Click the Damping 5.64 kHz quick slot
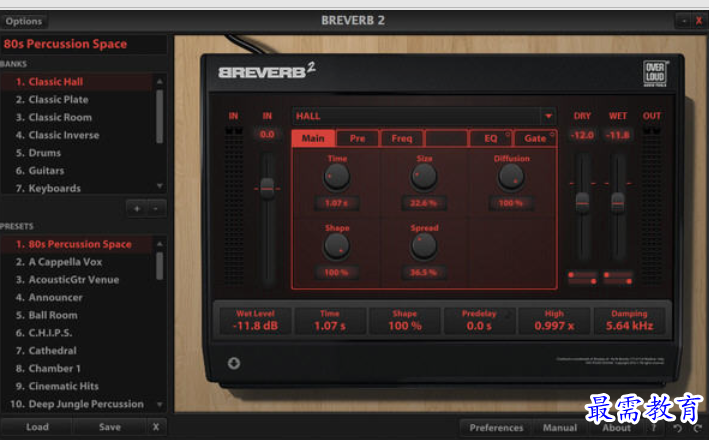 (629, 321)
